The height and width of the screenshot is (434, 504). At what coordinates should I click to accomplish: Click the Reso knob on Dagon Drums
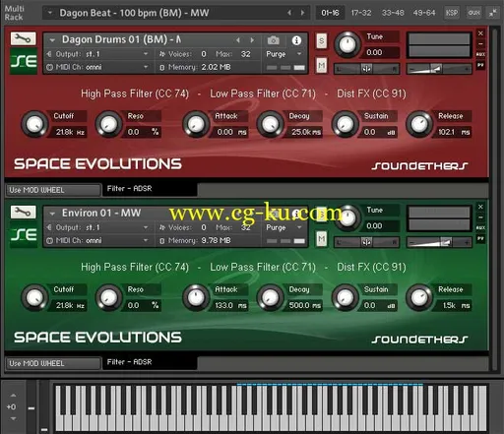(x=108, y=124)
